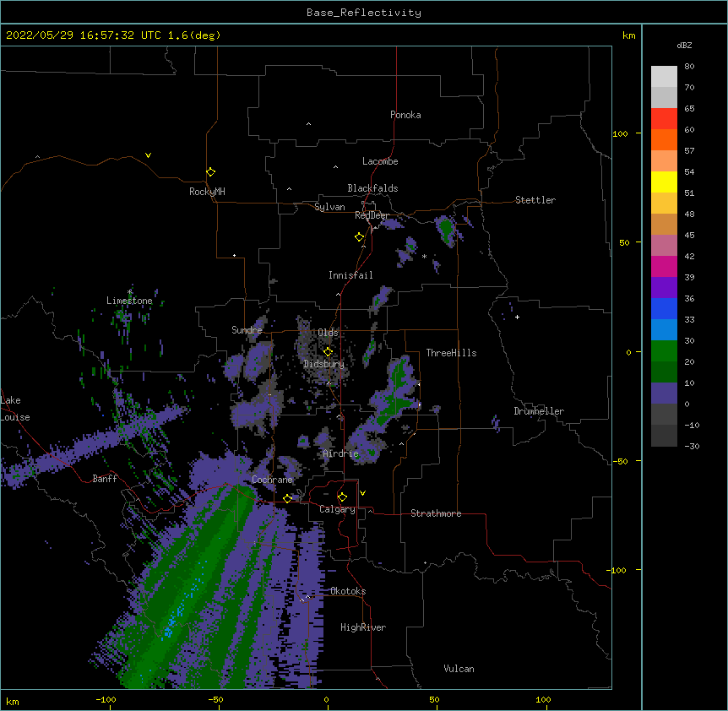The height and width of the screenshot is (711, 728).
Task: Click the Airdrie label
Action: tap(340, 453)
